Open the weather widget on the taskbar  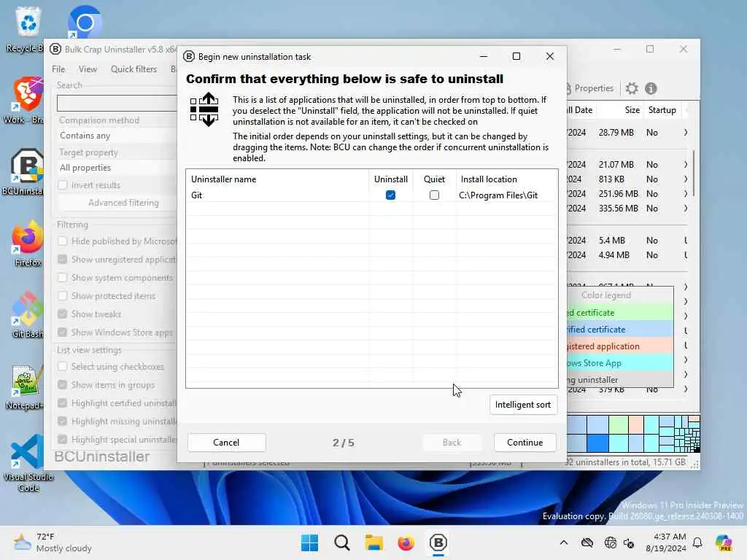click(x=53, y=542)
